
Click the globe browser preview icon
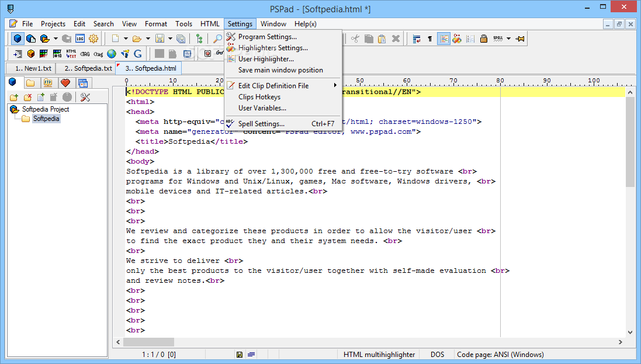pos(111,54)
